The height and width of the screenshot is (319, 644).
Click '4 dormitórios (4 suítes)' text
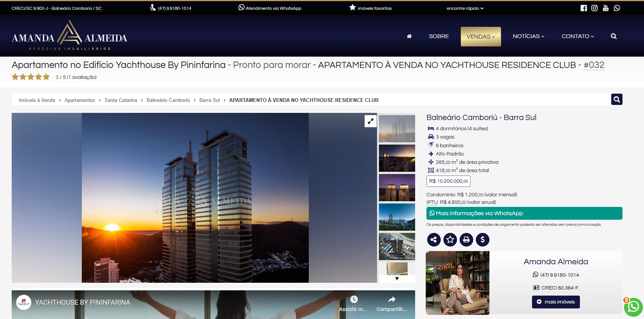pos(462,129)
